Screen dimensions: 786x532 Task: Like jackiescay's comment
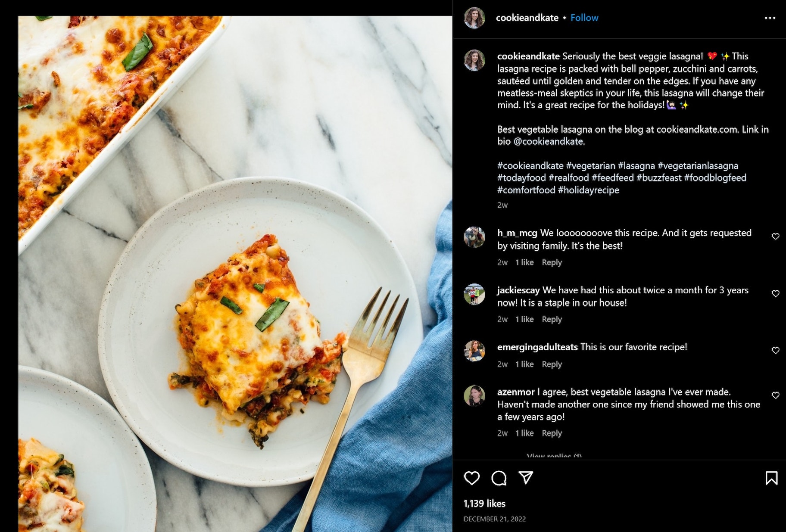(775, 293)
